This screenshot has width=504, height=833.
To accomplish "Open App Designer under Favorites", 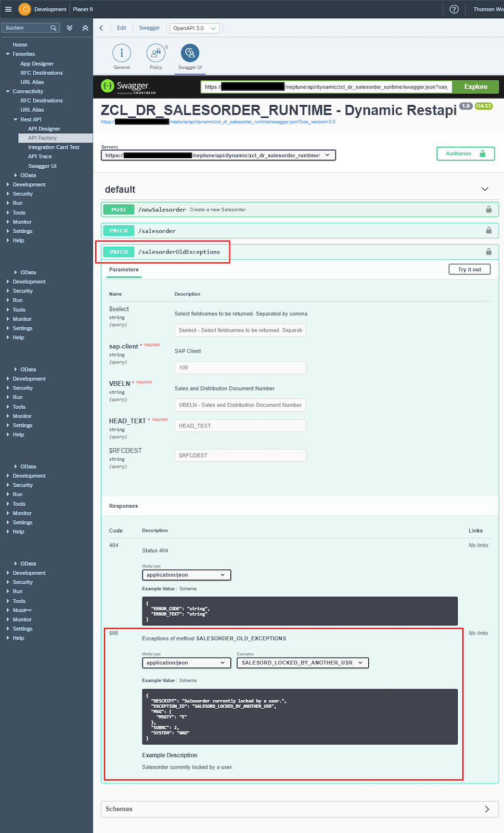I will click(x=37, y=64).
